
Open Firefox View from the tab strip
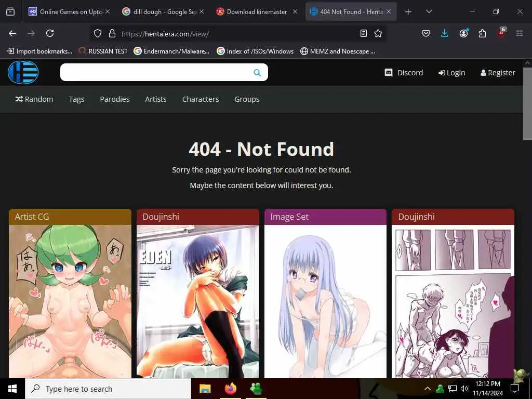click(x=10, y=12)
